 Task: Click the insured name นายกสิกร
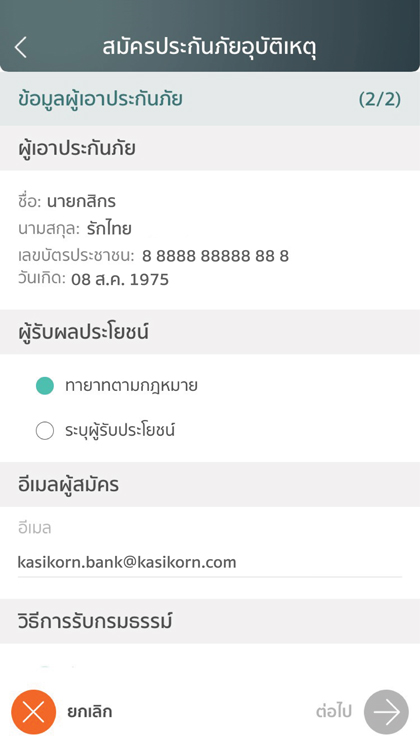(81, 201)
